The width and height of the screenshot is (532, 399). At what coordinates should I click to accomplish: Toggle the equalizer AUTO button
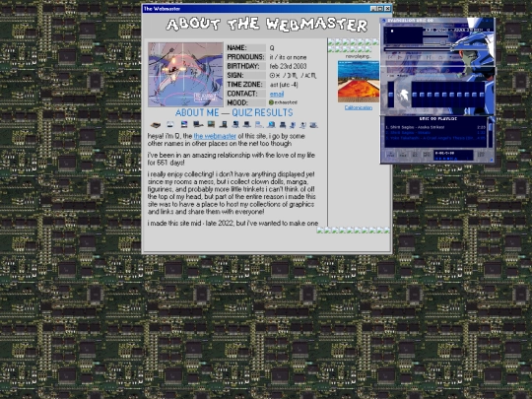coord(403,76)
